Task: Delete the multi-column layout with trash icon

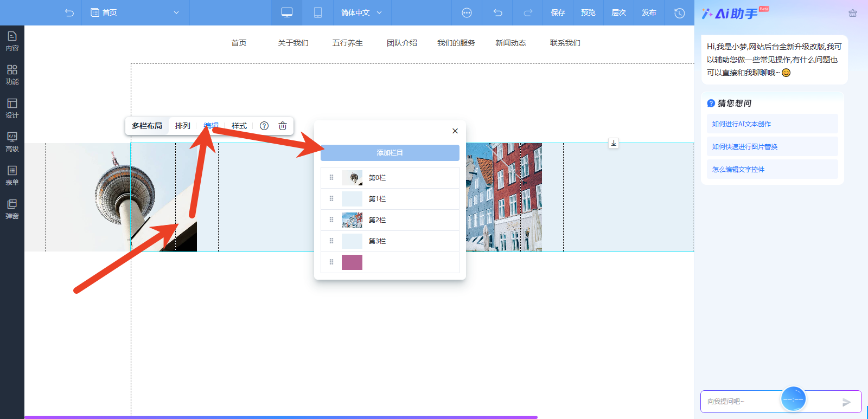Action: [x=283, y=126]
